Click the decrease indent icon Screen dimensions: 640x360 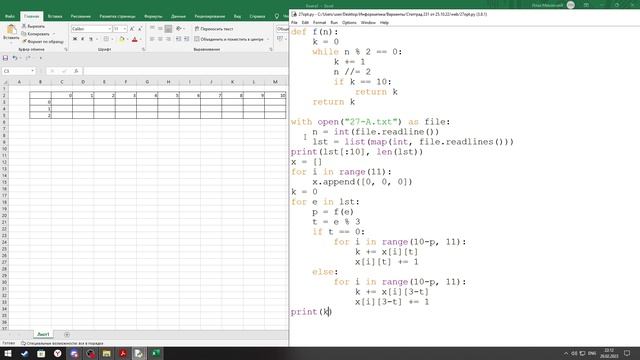point(178,39)
